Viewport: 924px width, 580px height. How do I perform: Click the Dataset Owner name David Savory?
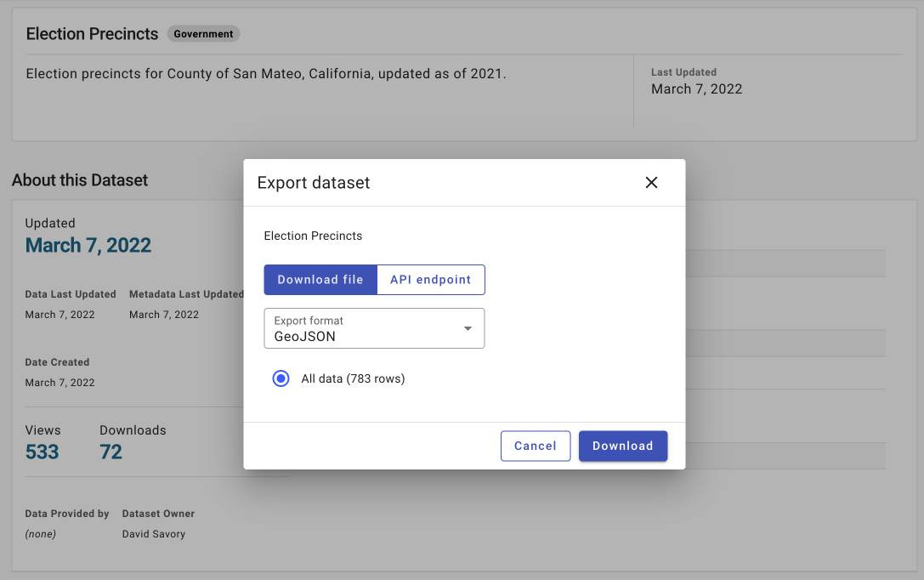[x=154, y=534]
